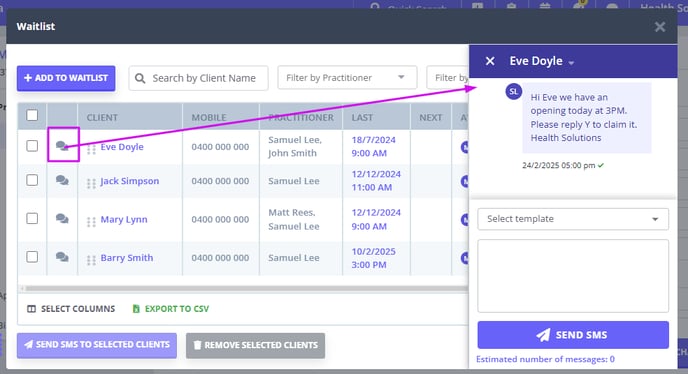This screenshot has width=688, height=374.
Task: Sort by the CLIENT column header
Action: coord(102,118)
